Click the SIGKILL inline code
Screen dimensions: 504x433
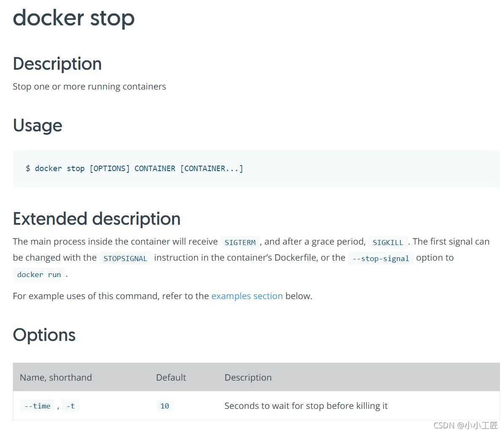click(x=388, y=242)
